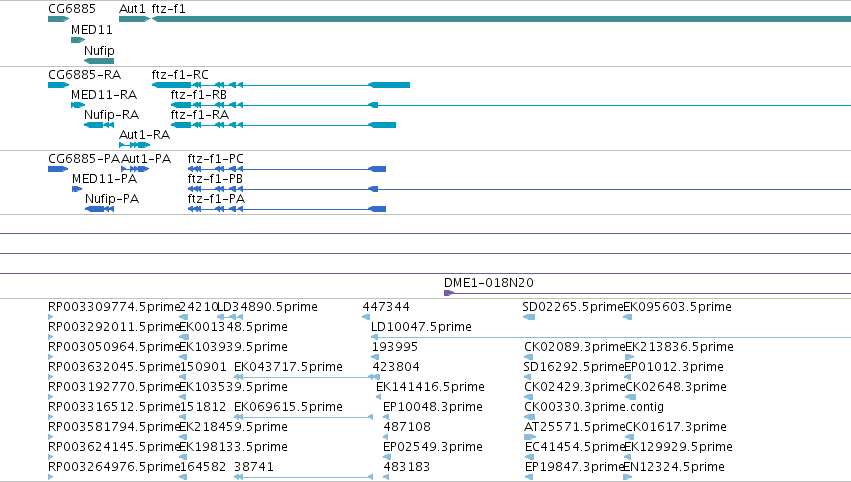Screen dimensions: 851x482
Task: Select RP003581794.5prime EST label
Action: tap(114, 428)
